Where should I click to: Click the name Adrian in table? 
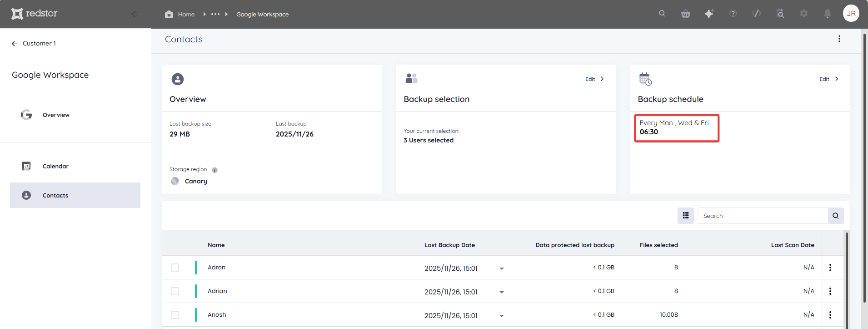[217, 291]
